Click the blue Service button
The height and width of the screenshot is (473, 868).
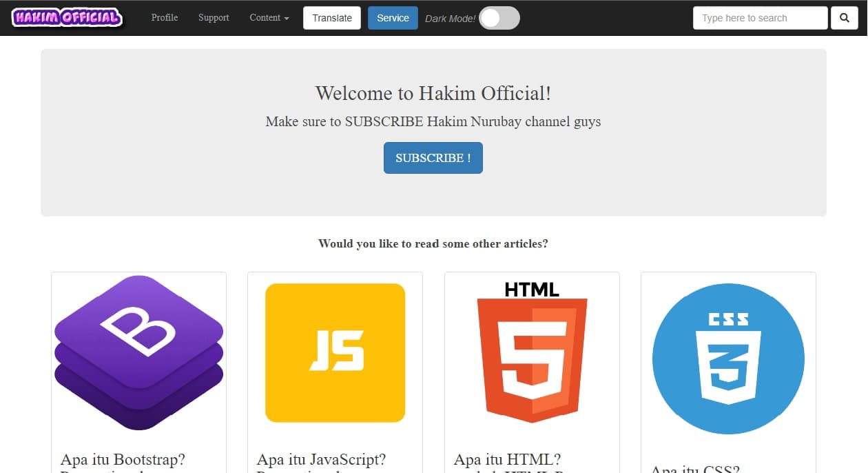(393, 18)
